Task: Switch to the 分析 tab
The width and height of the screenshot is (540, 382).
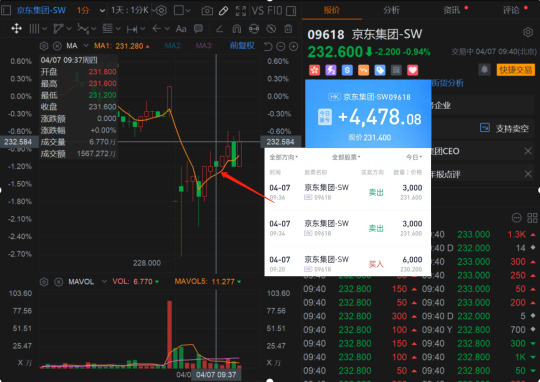Action: (391, 10)
